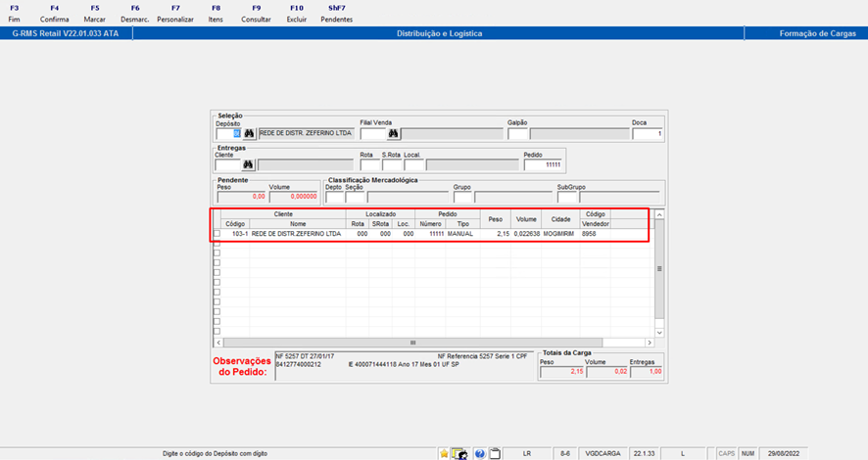
Task: Focus the Seção code field
Action: coord(356,197)
